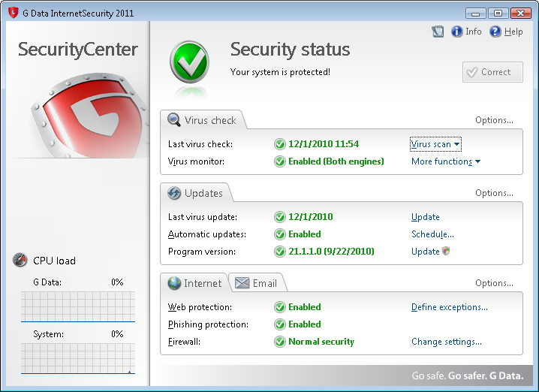The height and width of the screenshot is (392, 539).
Task: Open the Info button in top bar
Action: click(x=466, y=32)
